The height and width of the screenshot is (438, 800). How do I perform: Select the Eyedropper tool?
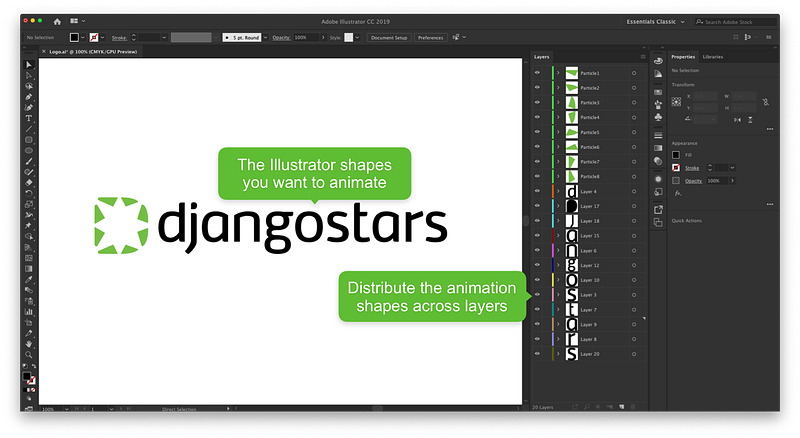tap(29, 279)
